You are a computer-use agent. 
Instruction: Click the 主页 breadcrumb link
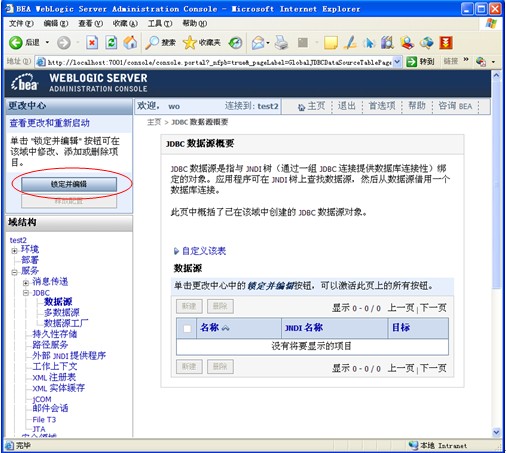[154, 122]
